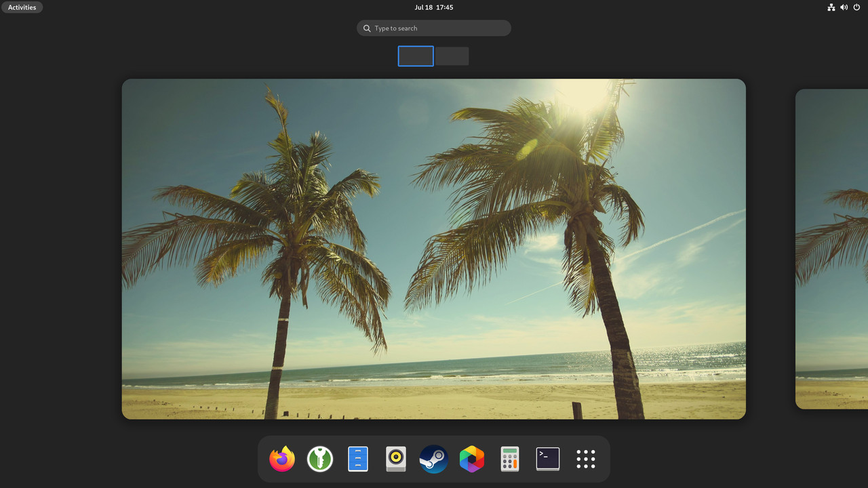Launch the Terminal from the dash
The image size is (868, 488).
coord(548,459)
